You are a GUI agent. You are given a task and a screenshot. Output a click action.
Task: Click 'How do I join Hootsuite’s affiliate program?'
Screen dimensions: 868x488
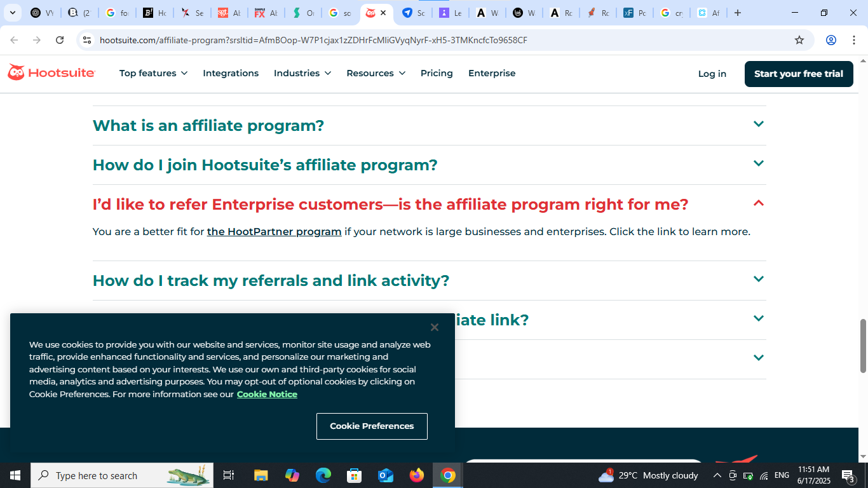[x=265, y=165]
